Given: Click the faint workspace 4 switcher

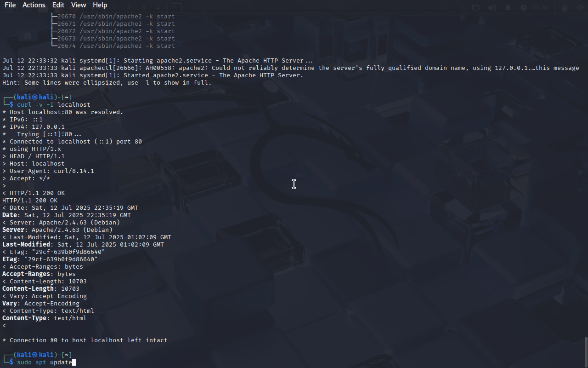Looking at the screenshot, I should (x=158, y=8).
